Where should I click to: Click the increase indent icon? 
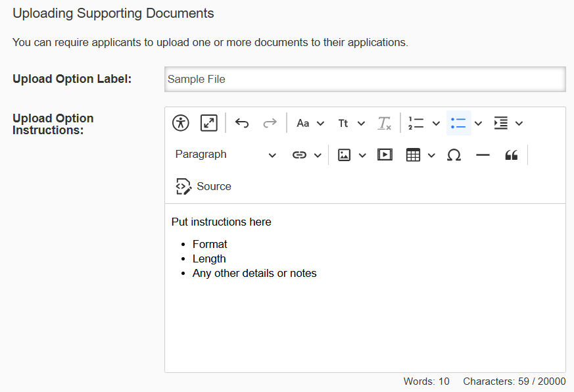[501, 123]
